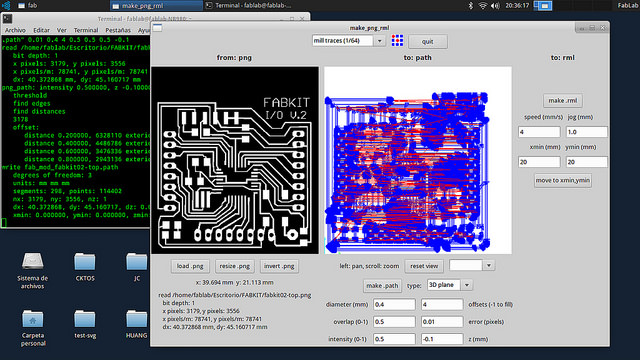Open the applications menu icon at top-left

tap(6, 5)
